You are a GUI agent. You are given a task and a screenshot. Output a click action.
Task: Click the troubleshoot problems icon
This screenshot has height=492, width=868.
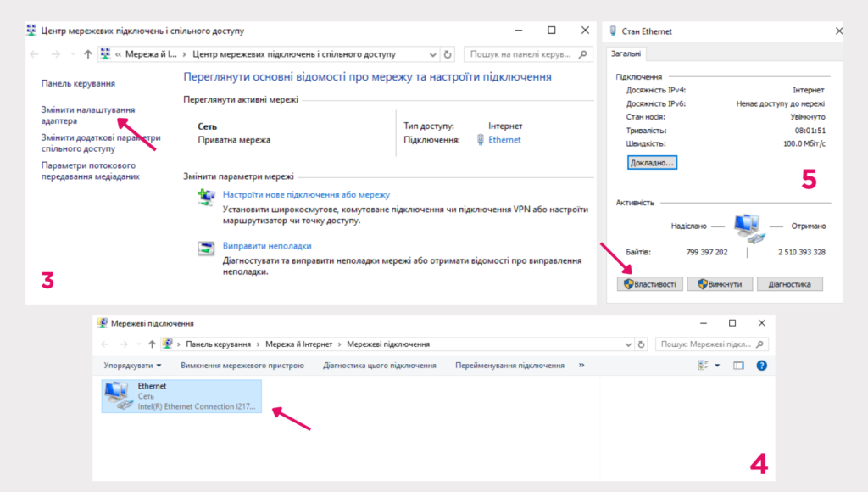[207, 249]
